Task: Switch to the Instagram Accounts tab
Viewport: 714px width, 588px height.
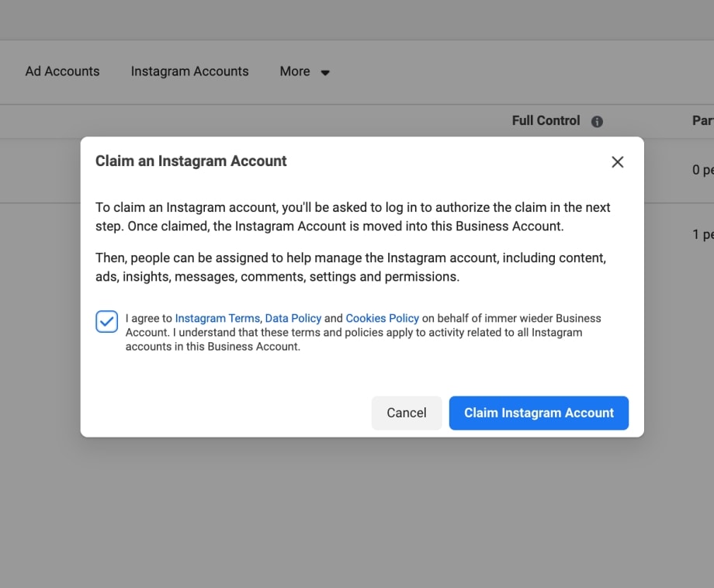Action: point(189,71)
